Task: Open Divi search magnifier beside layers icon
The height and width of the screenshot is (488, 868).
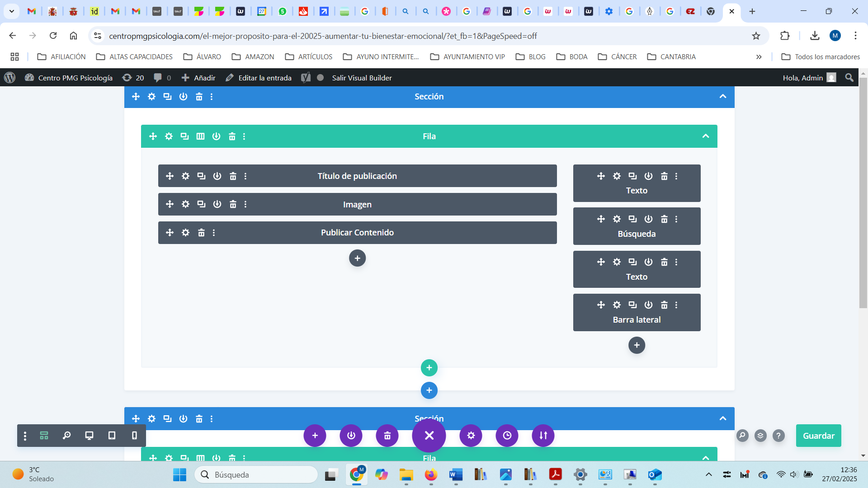Action: point(742,436)
